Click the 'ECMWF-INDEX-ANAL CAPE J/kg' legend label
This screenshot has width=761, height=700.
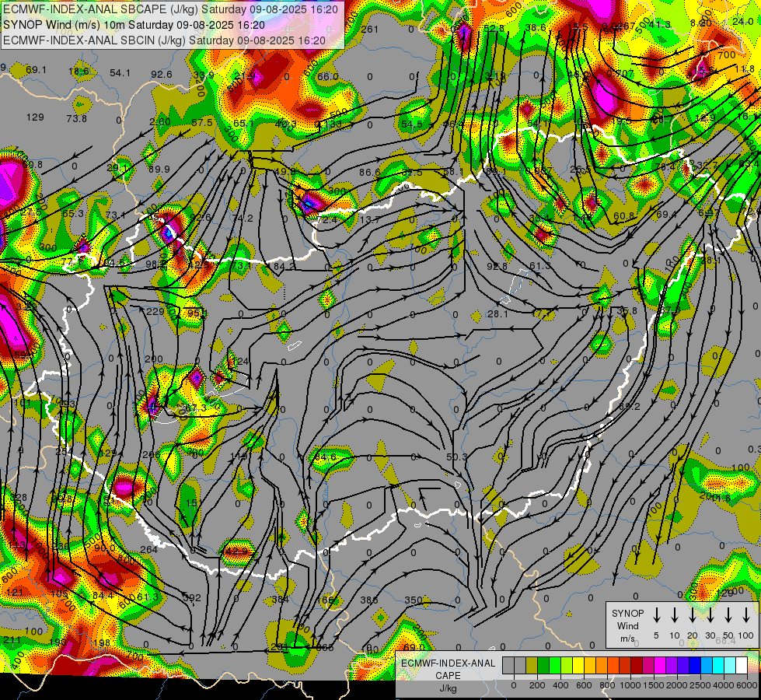(x=448, y=676)
